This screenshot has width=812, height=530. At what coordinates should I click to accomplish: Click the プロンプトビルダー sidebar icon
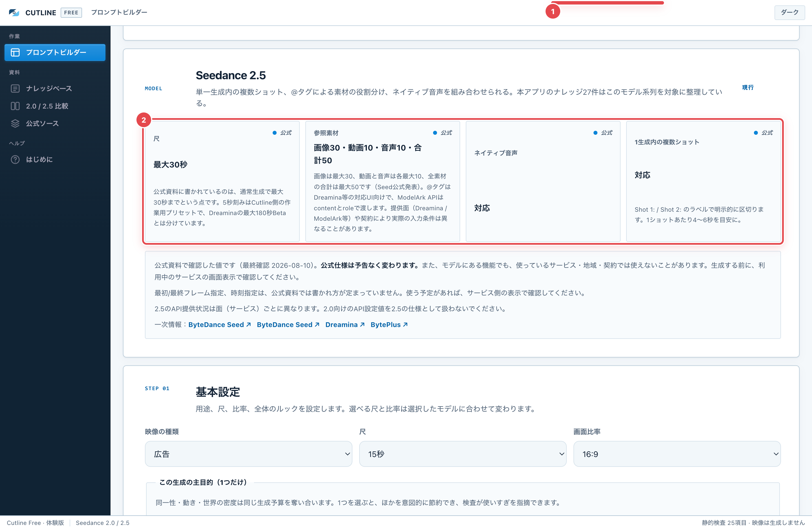click(15, 52)
